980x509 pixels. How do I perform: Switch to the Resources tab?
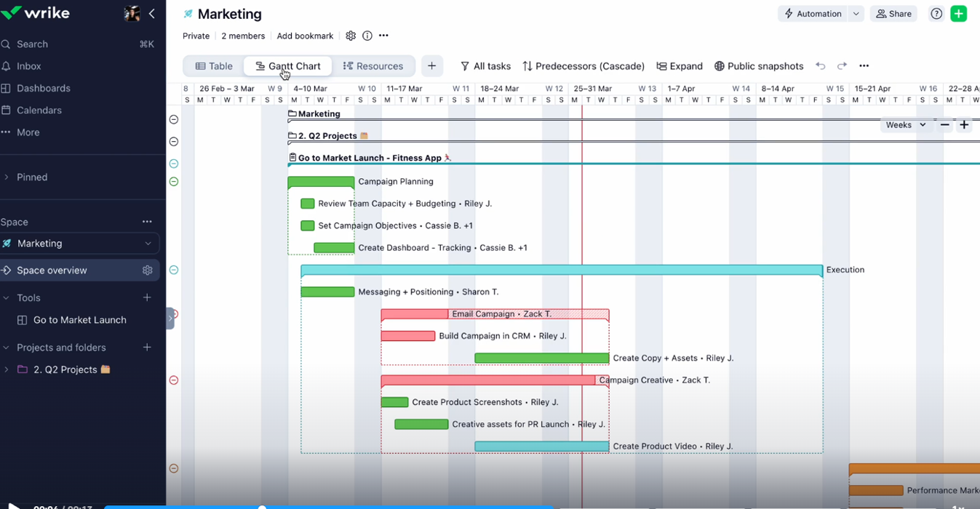pyautogui.click(x=373, y=66)
